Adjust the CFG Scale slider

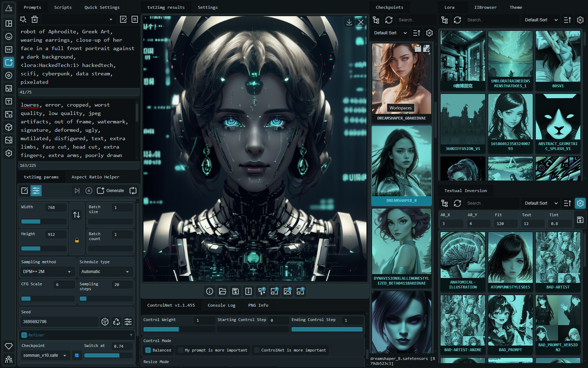[x=48, y=298]
